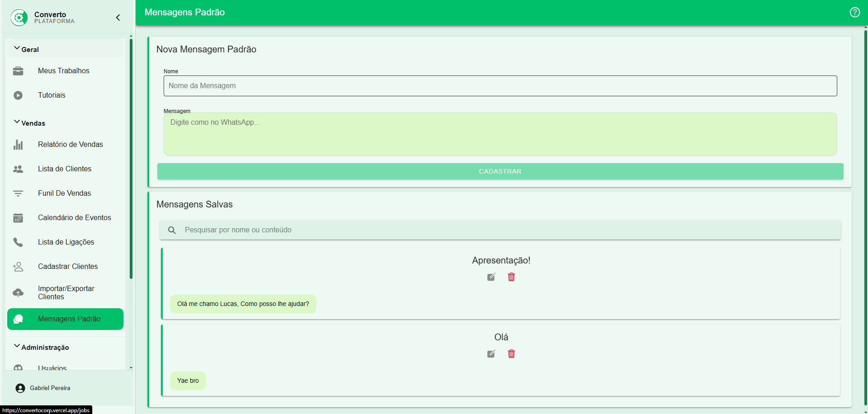
Task: Open Calendário de Eventos
Action: [74, 218]
